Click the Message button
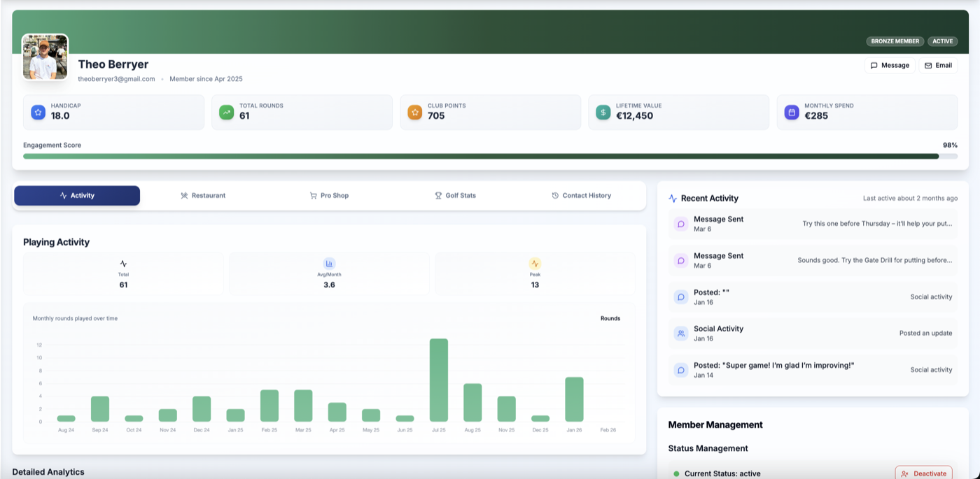The width and height of the screenshot is (980, 479). pos(890,65)
